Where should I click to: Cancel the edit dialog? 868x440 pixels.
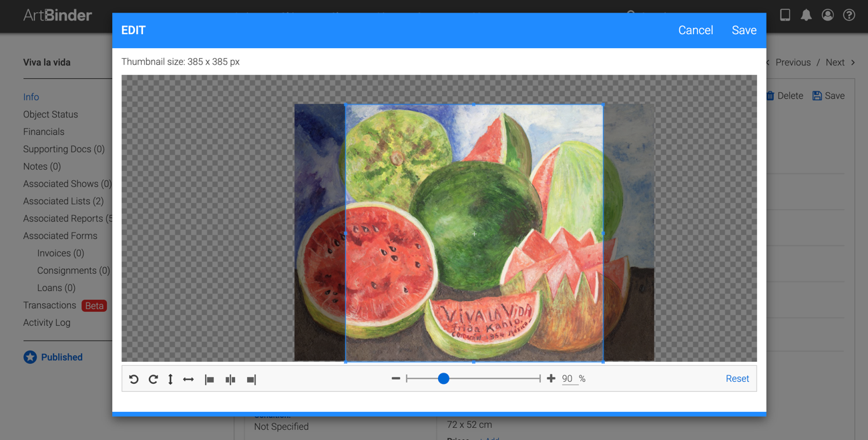[696, 30]
